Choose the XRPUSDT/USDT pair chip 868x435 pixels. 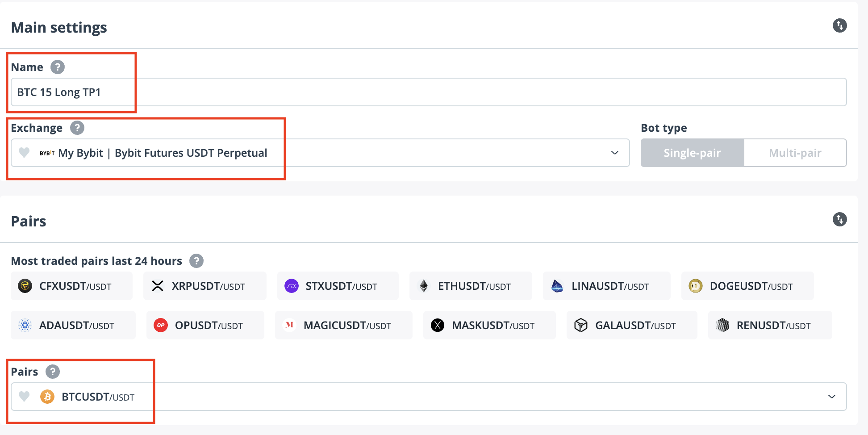204,286
